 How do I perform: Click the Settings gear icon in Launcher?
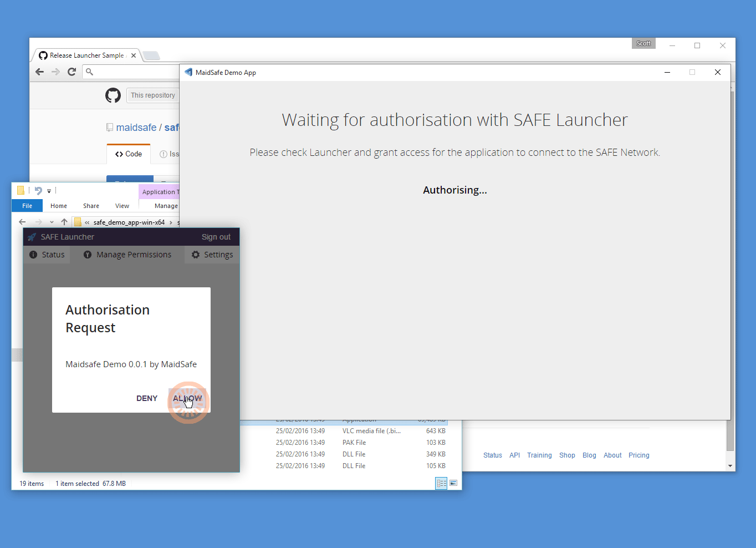[196, 255]
